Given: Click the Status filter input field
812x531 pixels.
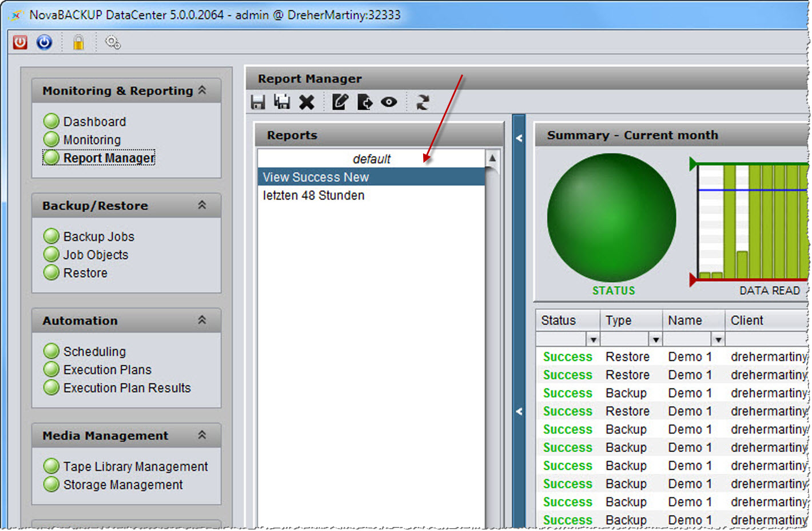Looking at the screenshot, I should tap(562, 340).
